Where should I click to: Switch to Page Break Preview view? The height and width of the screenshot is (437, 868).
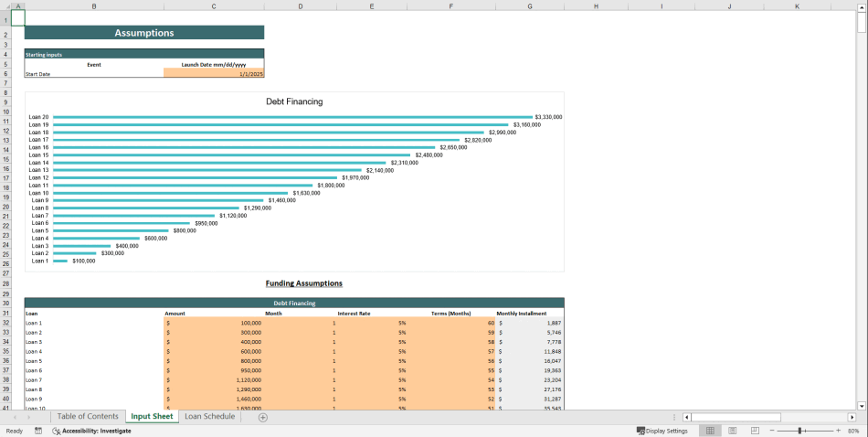[755, 431]
